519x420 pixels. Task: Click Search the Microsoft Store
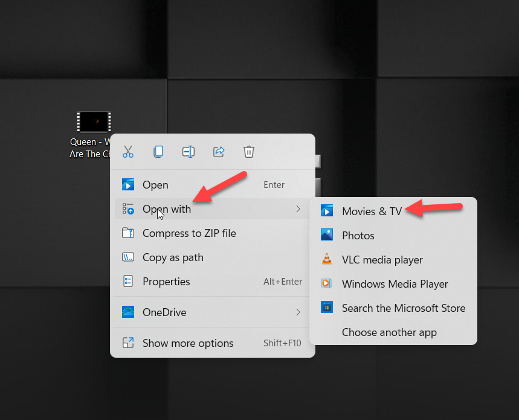point(403,308)
